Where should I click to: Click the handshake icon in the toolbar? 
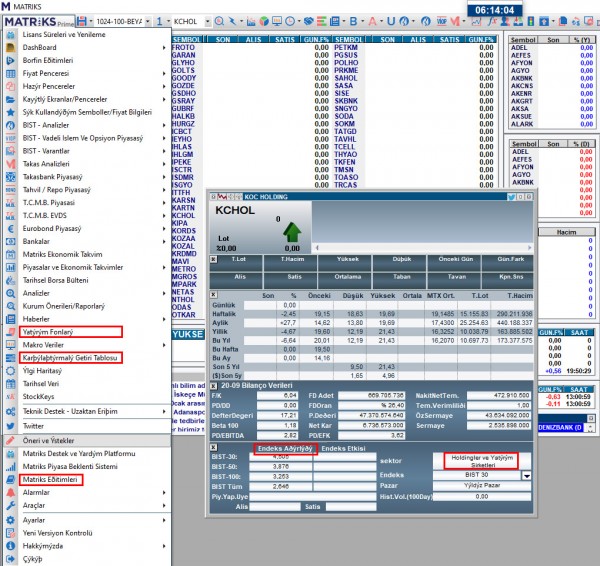(x=308, y=21)
